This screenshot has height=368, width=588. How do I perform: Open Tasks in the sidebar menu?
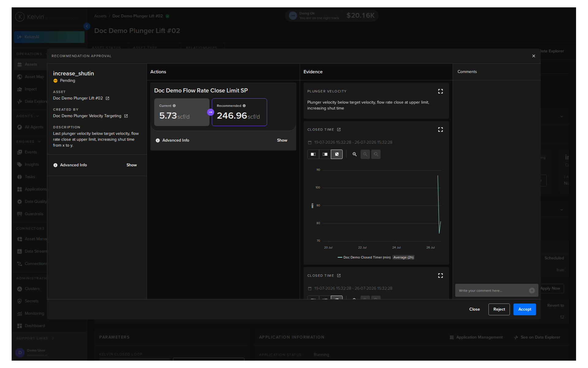(30, 177)
